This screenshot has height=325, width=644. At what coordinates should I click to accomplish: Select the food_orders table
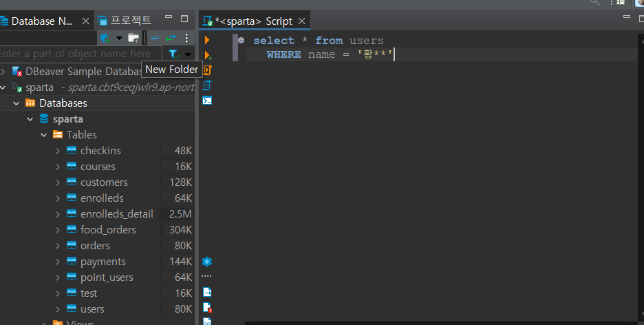108,230
